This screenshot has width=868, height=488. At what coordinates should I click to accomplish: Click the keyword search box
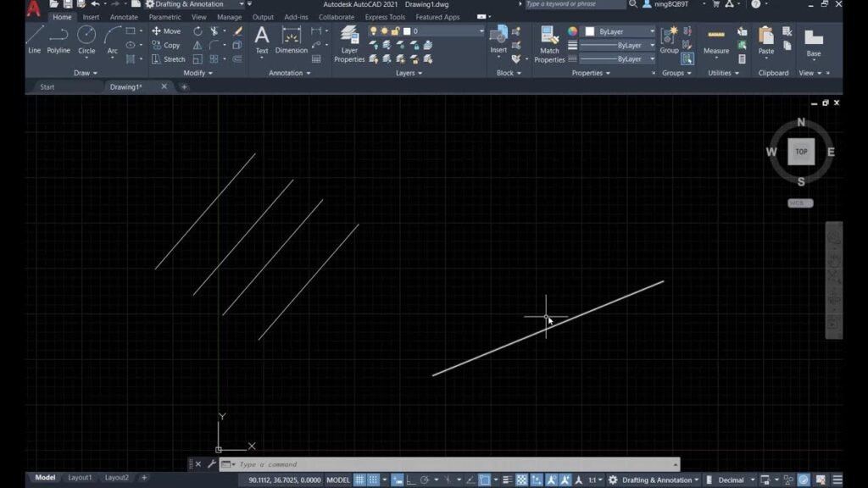576,4
